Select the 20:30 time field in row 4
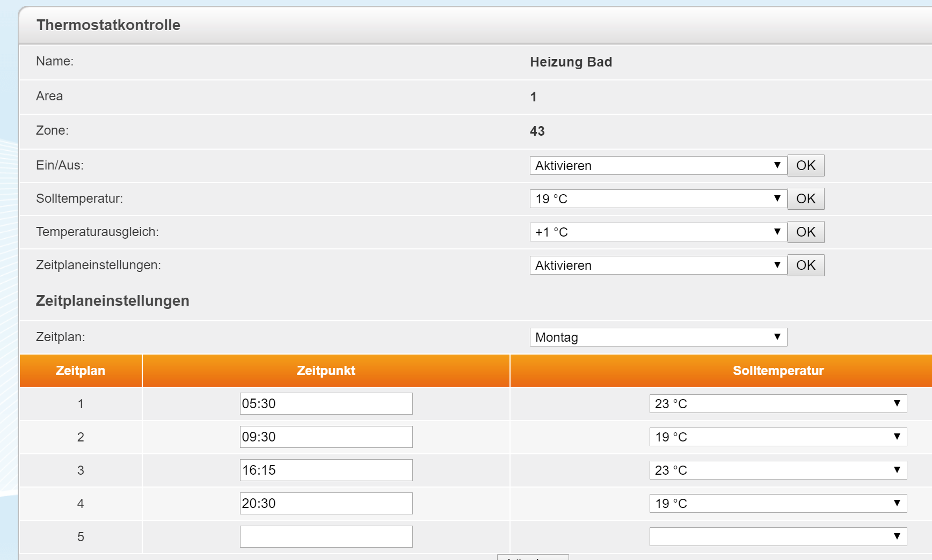The width and height of the screenshot is (932, 560). tap(326, 504)
